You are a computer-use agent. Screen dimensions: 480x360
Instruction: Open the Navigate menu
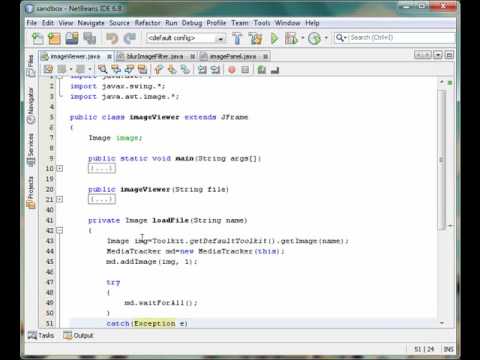(91, 23)
